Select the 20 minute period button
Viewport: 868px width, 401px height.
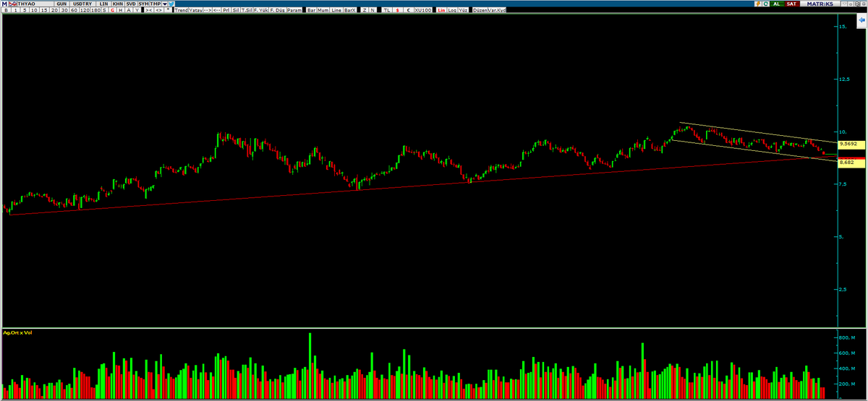pyautogui.click(x=55, y=10)
